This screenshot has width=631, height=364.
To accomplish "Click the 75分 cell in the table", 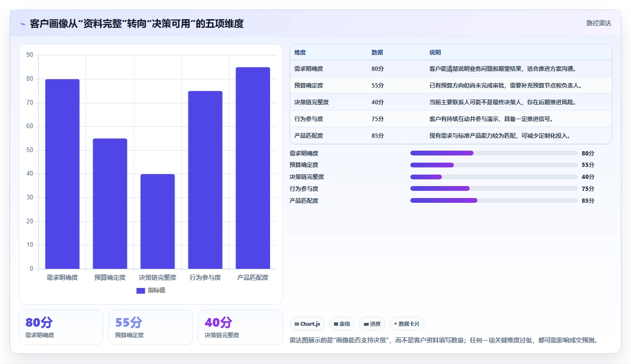I will [x=378, y=119].
